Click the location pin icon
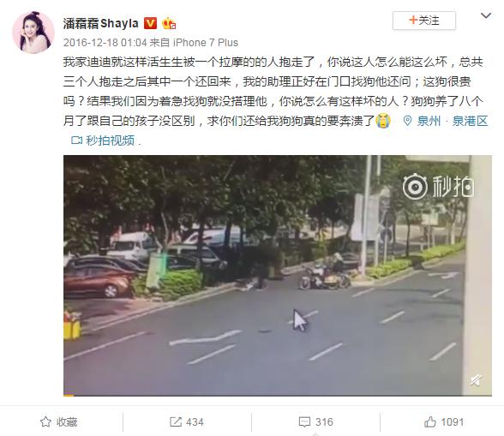This screenshot has height=436, width=504. coord(408,121)
